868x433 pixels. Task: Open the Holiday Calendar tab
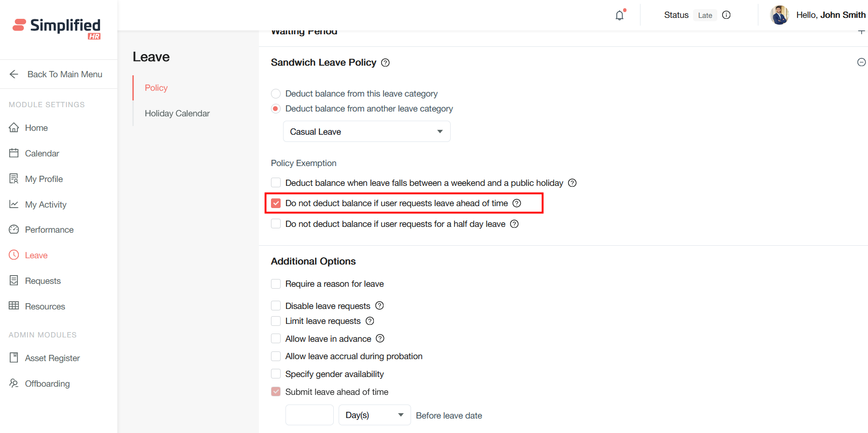(x=177, y=113)
